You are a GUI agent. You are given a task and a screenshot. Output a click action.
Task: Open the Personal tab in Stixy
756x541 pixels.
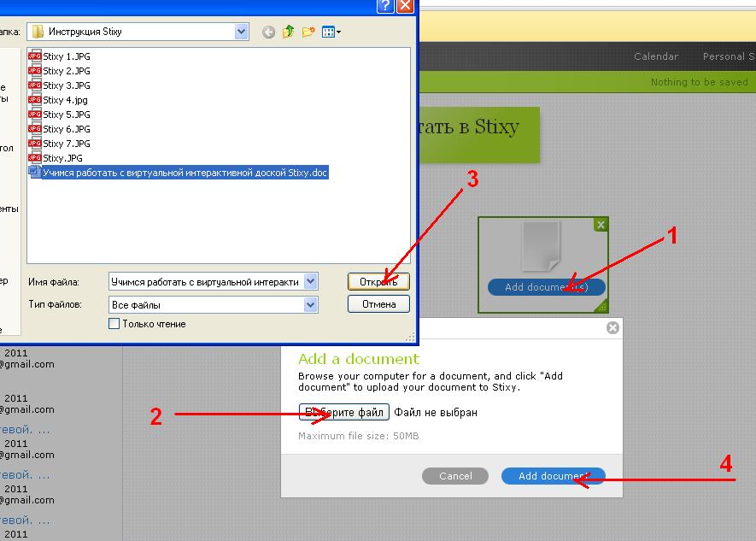729,56
